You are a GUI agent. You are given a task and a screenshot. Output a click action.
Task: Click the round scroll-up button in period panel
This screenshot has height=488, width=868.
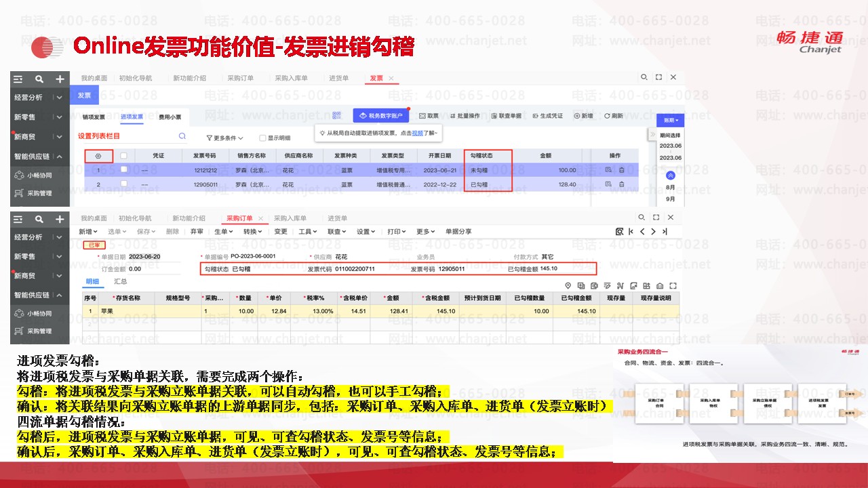coord(670,175)
